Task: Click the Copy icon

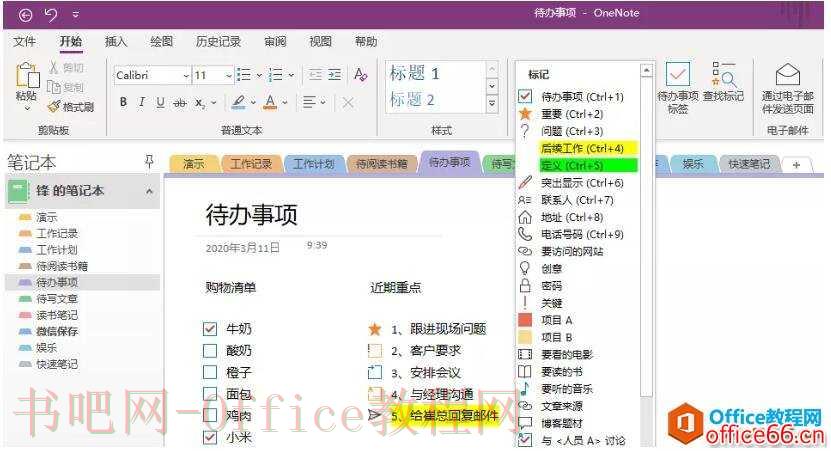Action: (54, 86)
